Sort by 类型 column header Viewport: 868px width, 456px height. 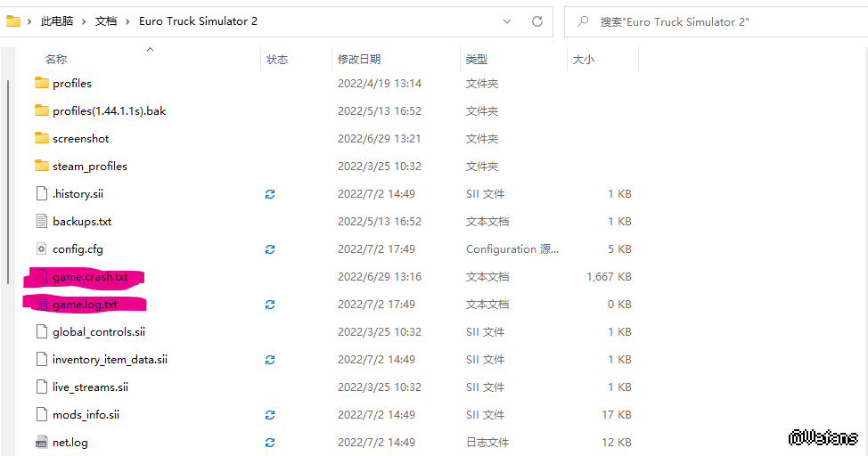[477, 60]
